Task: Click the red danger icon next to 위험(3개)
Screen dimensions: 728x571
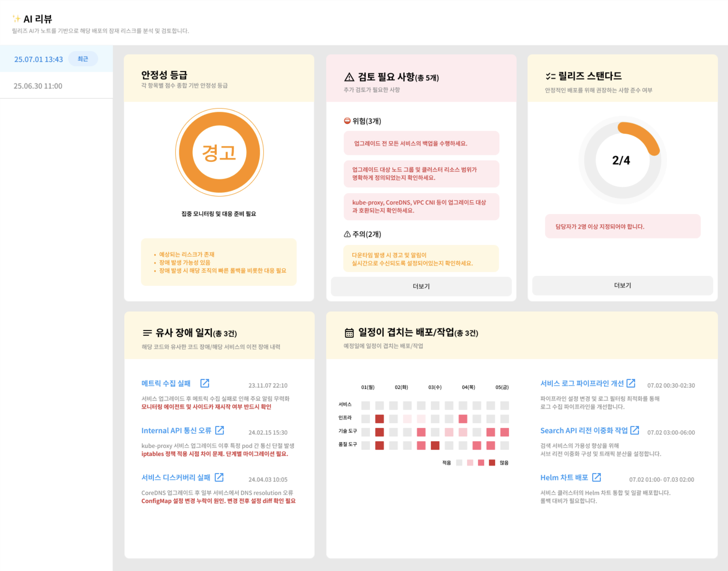Action: 347,121
